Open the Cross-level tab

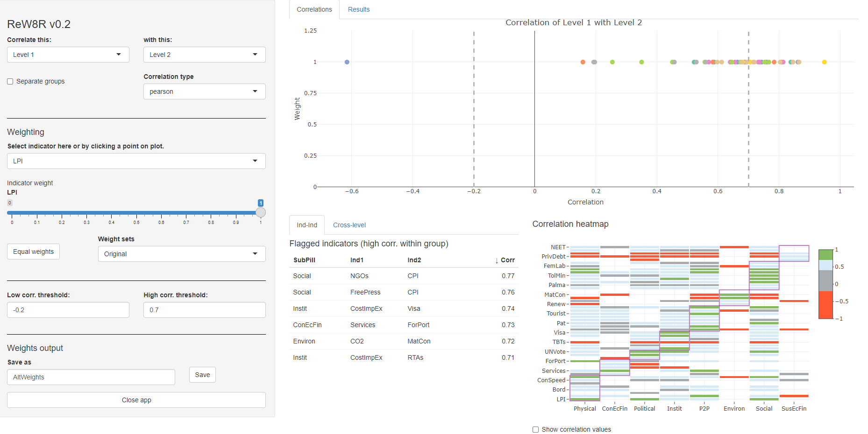click(x=349, y=225)
